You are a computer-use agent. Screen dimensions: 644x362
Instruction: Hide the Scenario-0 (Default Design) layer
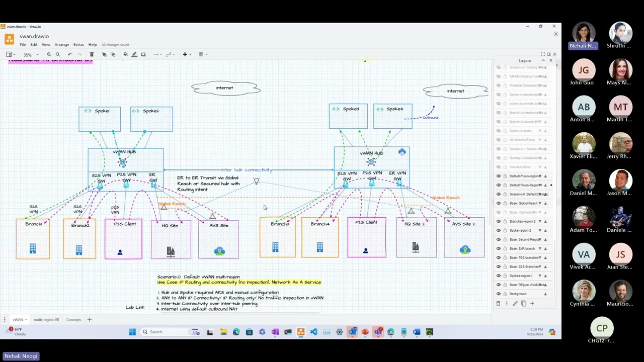click(499, 194)
